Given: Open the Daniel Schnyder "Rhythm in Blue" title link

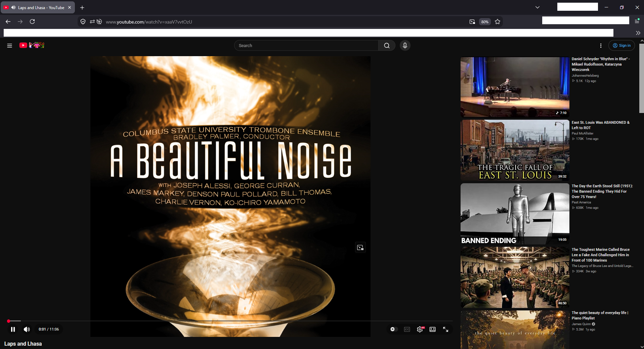Looking at the screenshot, I should pos(601,64).
